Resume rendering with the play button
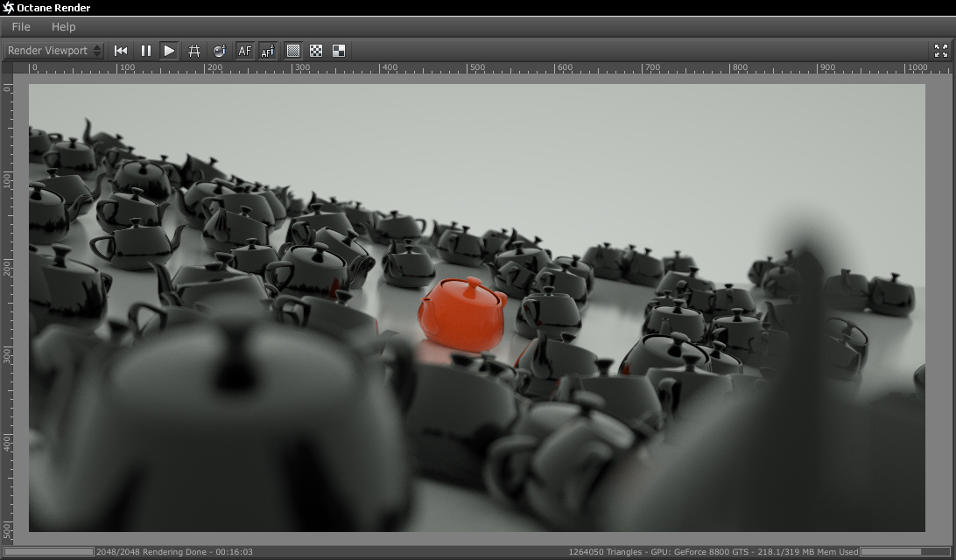Screen dimensions: 956x560 (x=169, y=51)
